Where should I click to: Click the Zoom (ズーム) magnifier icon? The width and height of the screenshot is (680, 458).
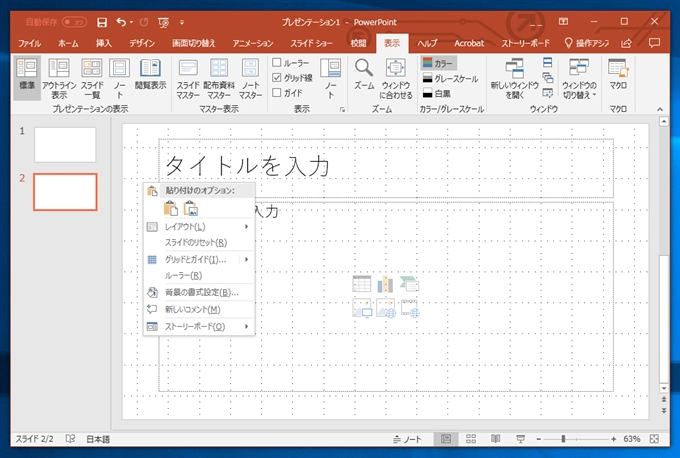[364, 69]
